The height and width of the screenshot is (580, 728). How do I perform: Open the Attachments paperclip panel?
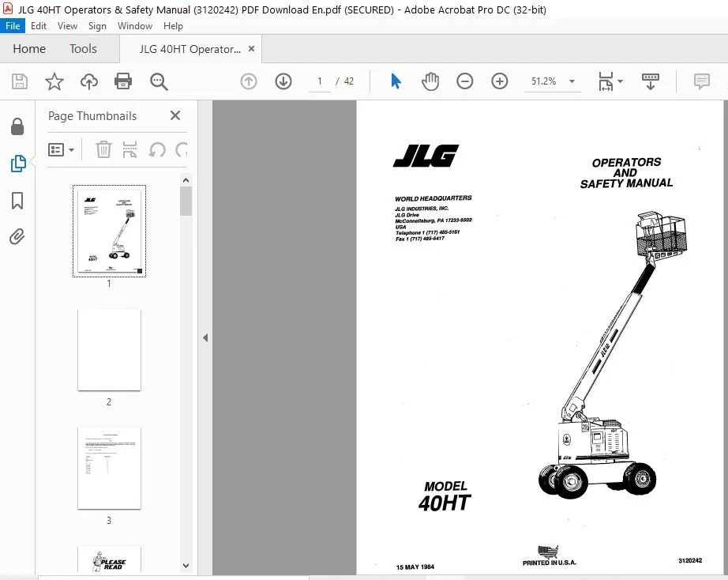point(17,236)
